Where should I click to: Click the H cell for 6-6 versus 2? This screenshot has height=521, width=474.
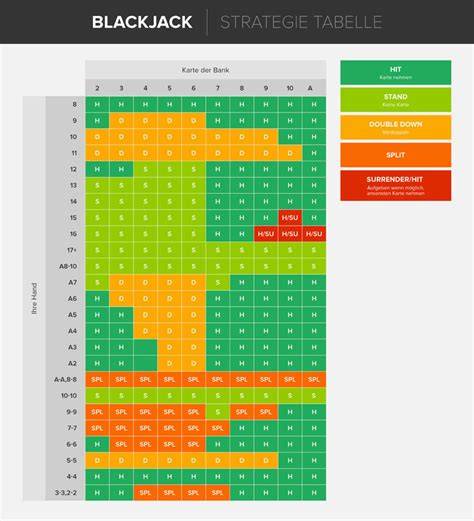click(x=97, y=444)
